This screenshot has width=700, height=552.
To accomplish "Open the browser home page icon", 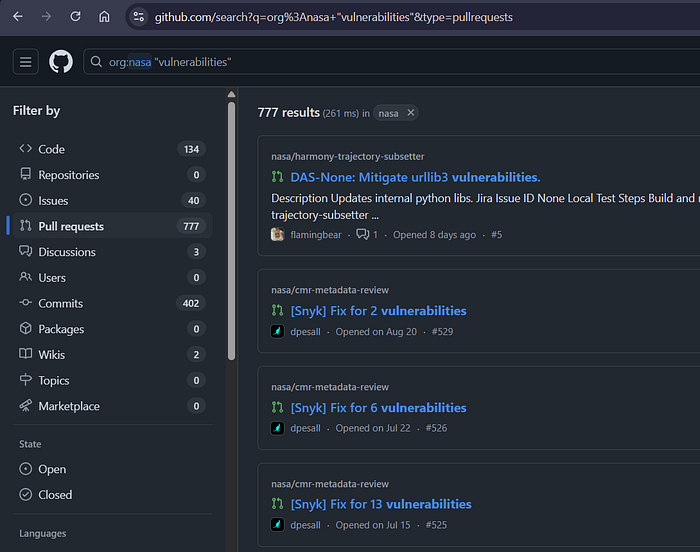I will 104,17.
